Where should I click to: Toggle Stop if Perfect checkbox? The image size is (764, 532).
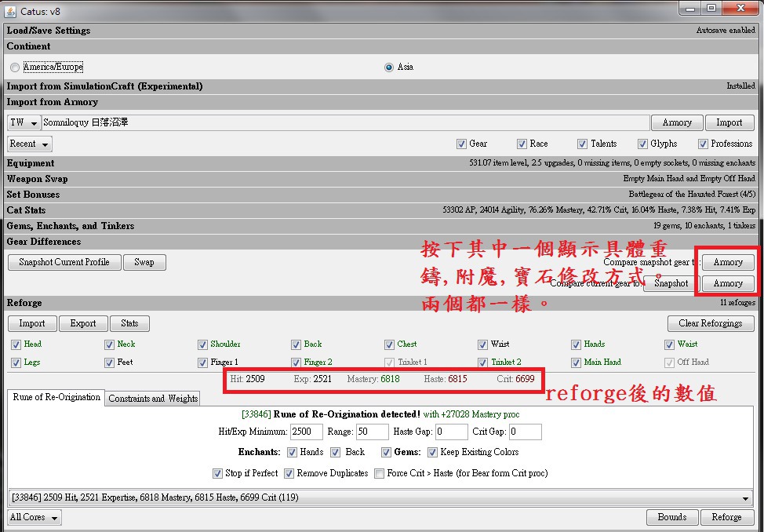pyautogui.click(x=217, y=473)
